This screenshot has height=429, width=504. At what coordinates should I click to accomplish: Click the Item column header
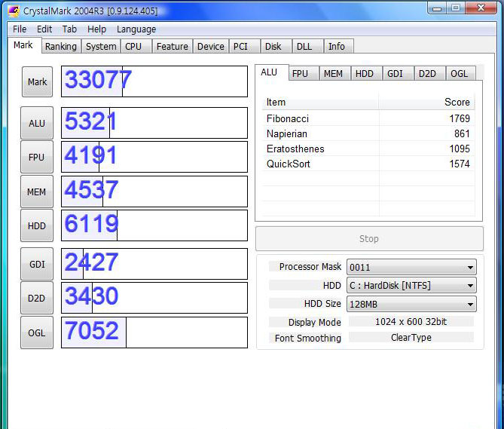click(320, 103)
